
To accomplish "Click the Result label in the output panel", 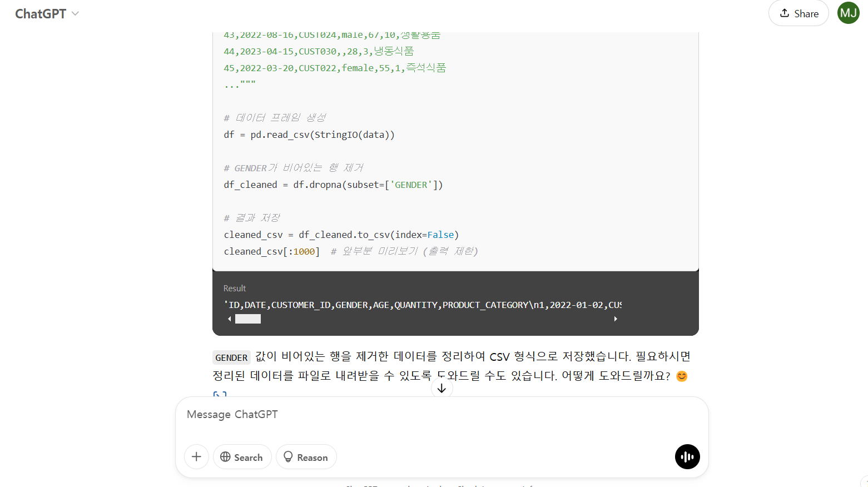I will click(x=235, y=289).
